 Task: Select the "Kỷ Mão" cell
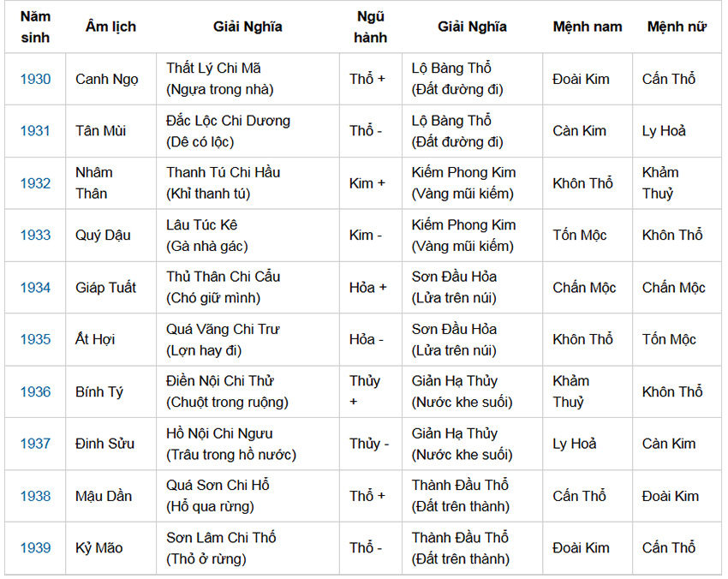point(97,548)
